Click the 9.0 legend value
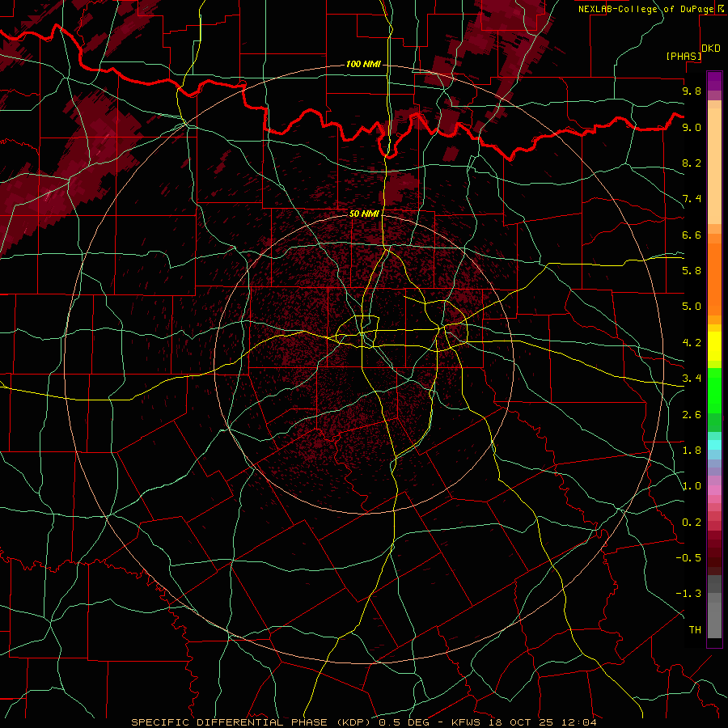The height and width of the screenshot is (728, 728). [692, 127]
